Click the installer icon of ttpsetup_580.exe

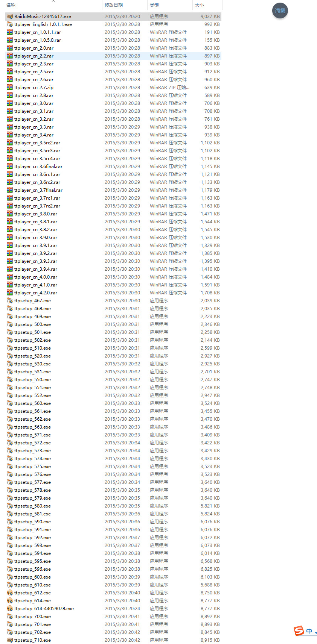[10, 506]
